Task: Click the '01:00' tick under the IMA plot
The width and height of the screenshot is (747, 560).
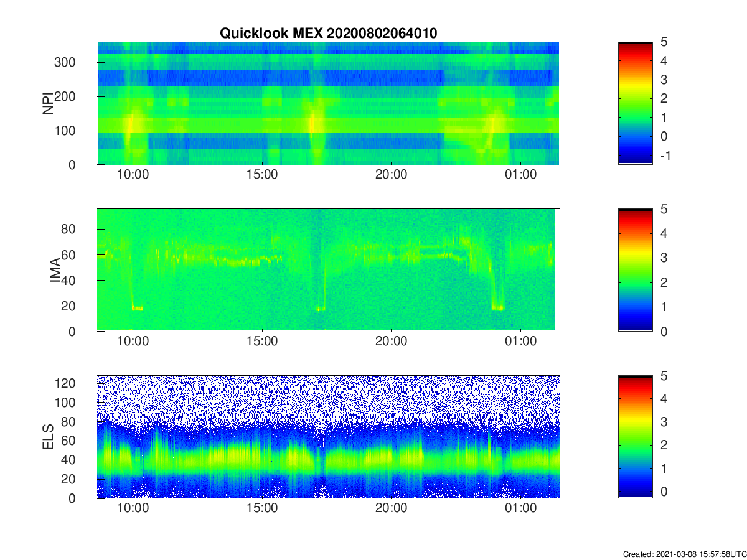Action: pos(520,342)
